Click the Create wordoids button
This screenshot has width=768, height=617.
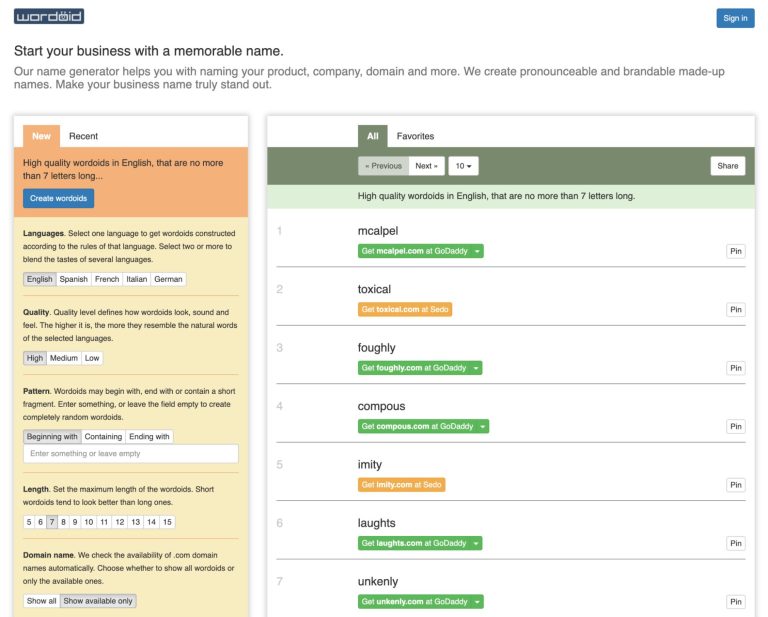(x=58, y=198)
